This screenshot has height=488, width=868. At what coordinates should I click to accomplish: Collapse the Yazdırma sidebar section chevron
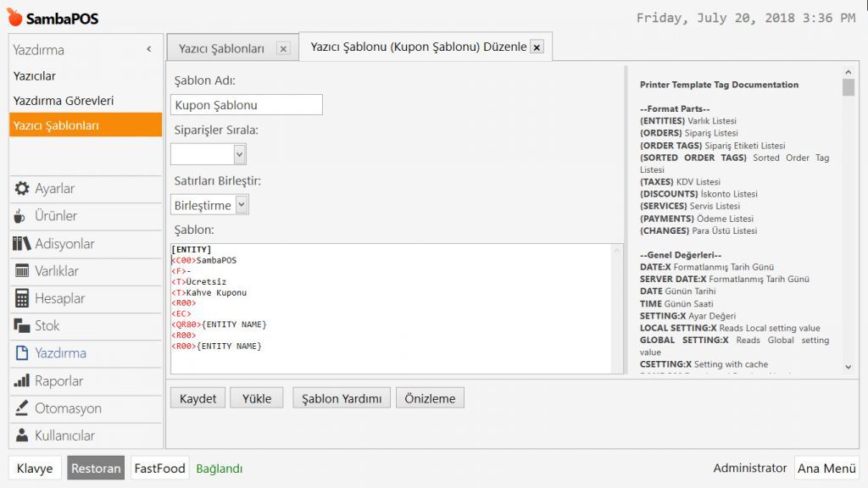[x=149, y=50]
